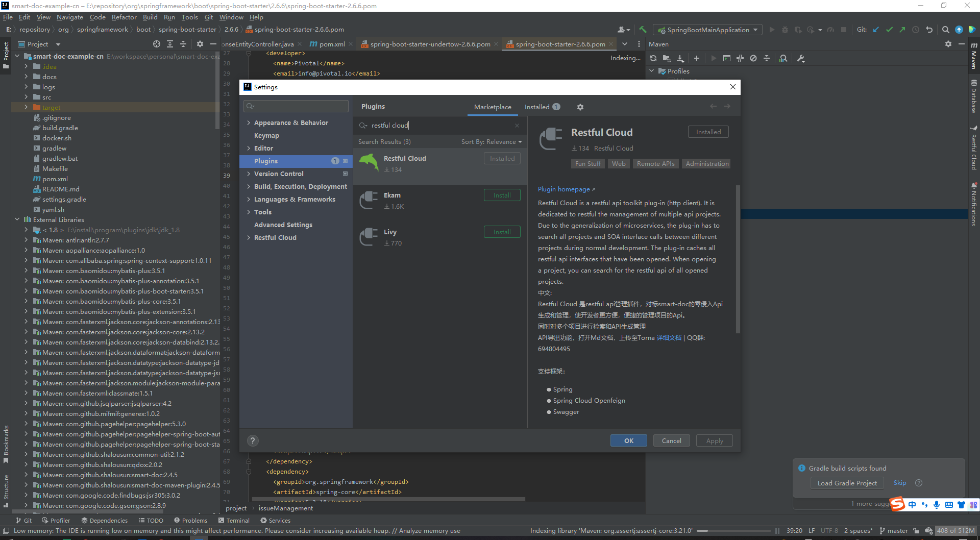
Task: Collapse all in Maven toolbar
Action: [x=766, y=58]
